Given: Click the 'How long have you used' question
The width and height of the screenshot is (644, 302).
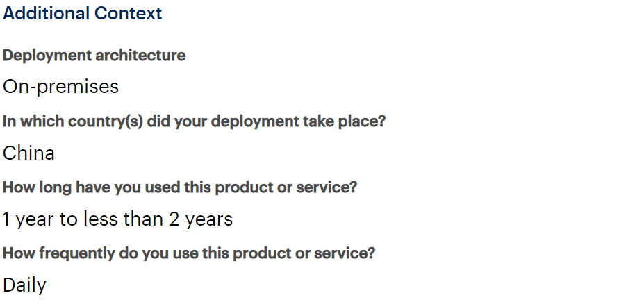Looking at the screenshot, I should (179, 187).
